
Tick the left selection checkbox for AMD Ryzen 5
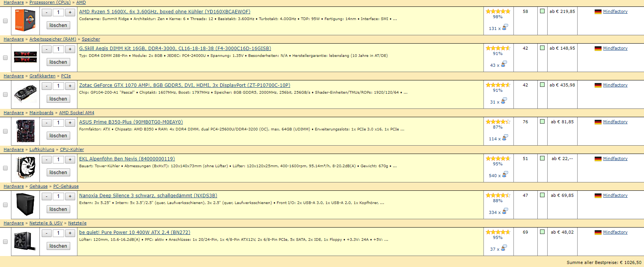coord(5,21)
